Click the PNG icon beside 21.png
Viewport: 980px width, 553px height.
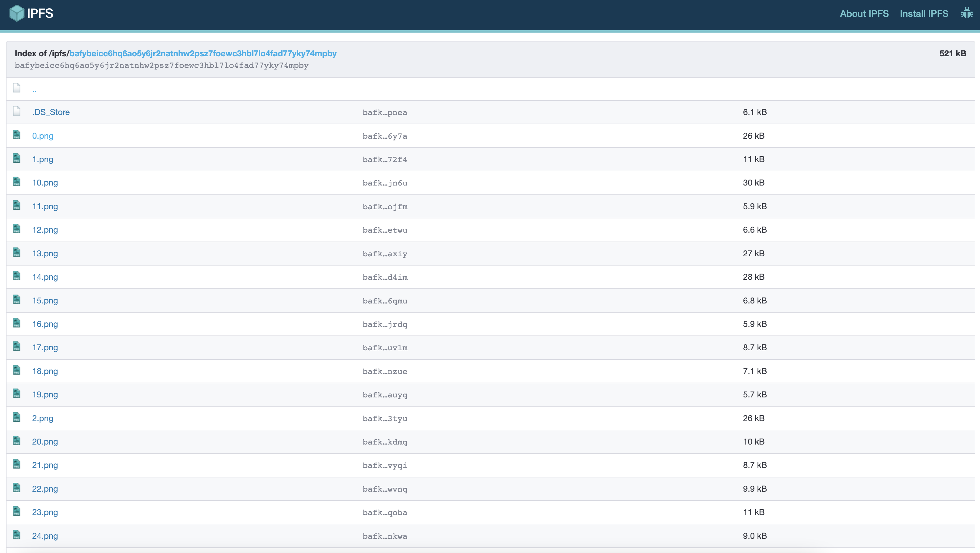coord(17,464)
